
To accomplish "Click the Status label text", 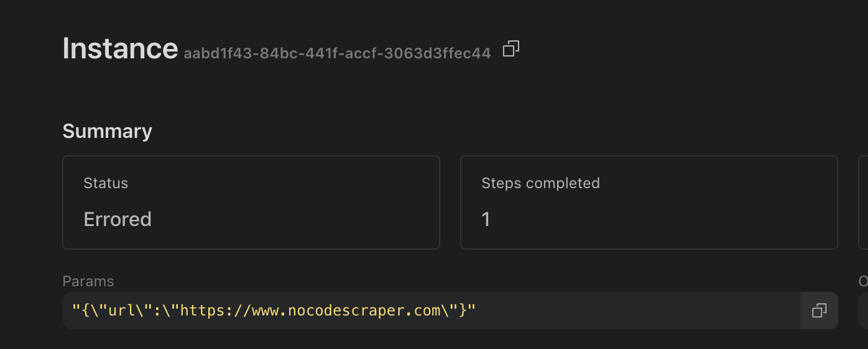I will (x=106, y=183).
